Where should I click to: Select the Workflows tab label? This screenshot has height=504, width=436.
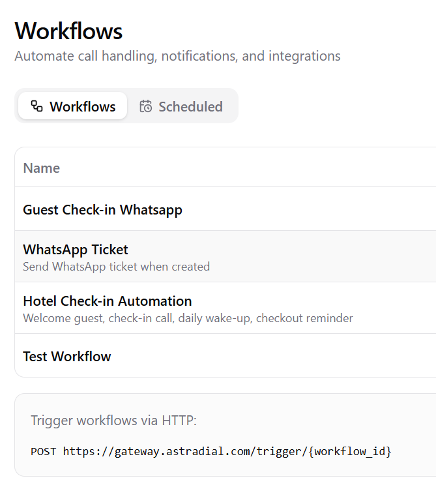(83, 106)
